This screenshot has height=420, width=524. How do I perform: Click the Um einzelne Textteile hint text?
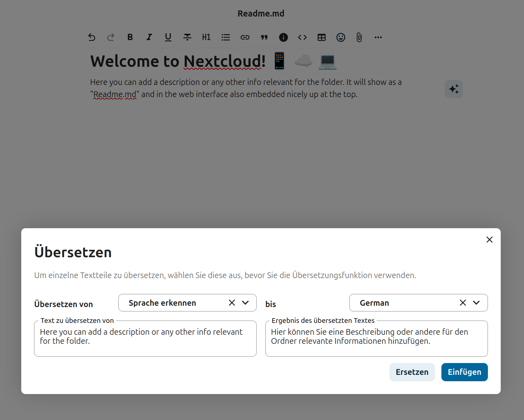click(225, 275)
